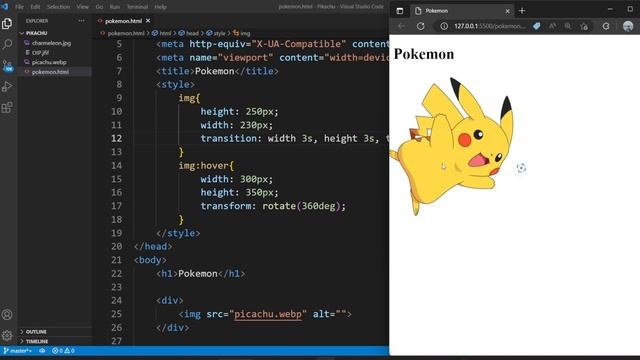The height and width of the screenshot is (360, 640).
Task: Open the Run menu
Action: pyautogui.click(x=115, y=7)
